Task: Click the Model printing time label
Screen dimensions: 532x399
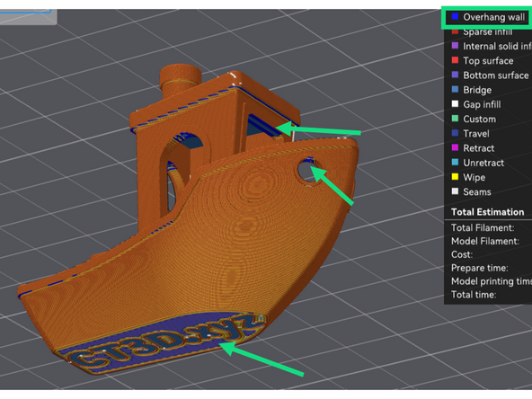Action: click(492, 281)
